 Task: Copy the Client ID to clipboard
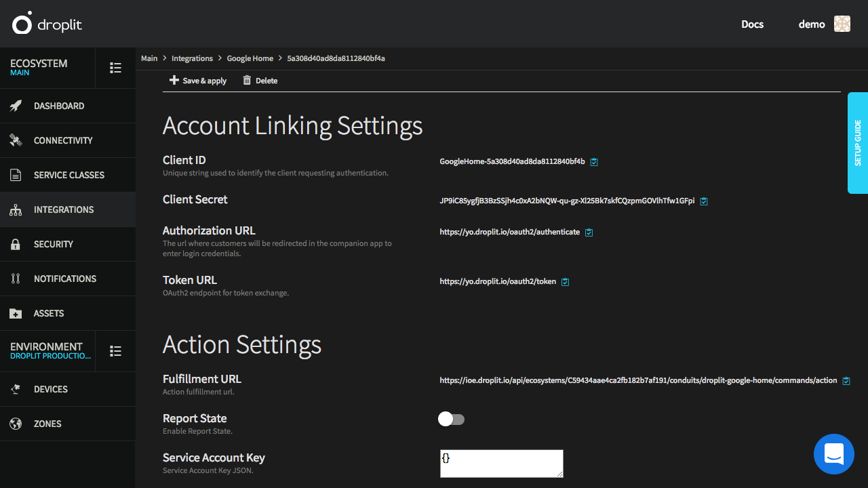coord(594,162)
